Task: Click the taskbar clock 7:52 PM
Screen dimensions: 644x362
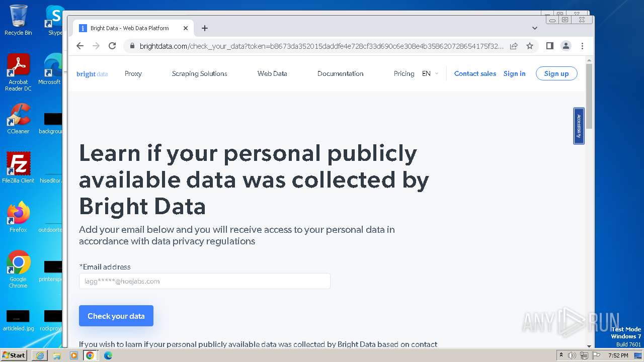Action: (x=618, y=355)
